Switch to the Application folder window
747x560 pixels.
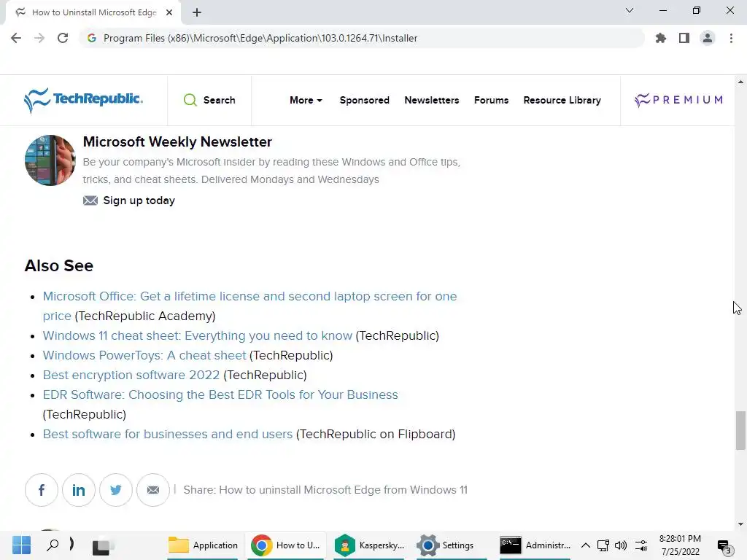click(203, 545)
